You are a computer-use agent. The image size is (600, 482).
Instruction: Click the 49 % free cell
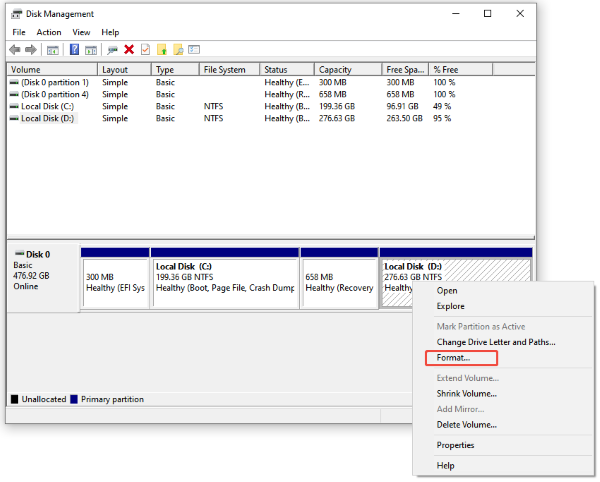tap(442, 107)
